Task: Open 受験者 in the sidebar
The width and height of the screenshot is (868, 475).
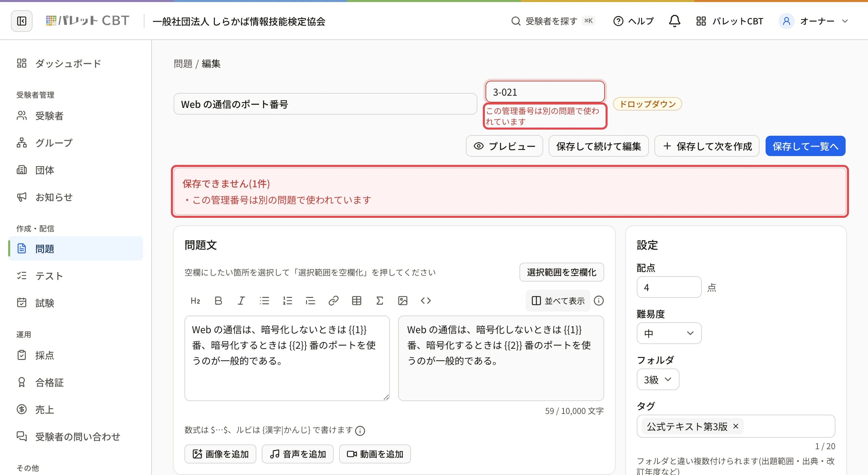Action: pos(75,116)
